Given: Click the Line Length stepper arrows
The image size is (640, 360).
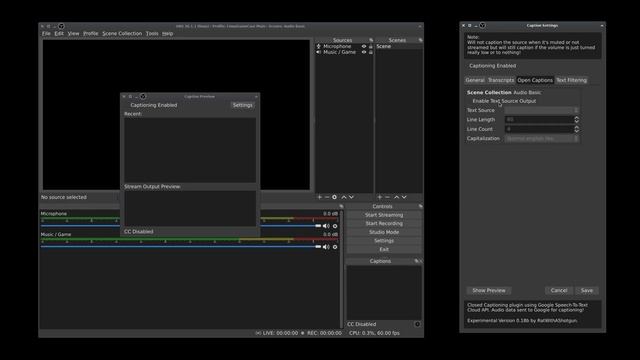Looking at the screenshot, I should click(576, 120).
